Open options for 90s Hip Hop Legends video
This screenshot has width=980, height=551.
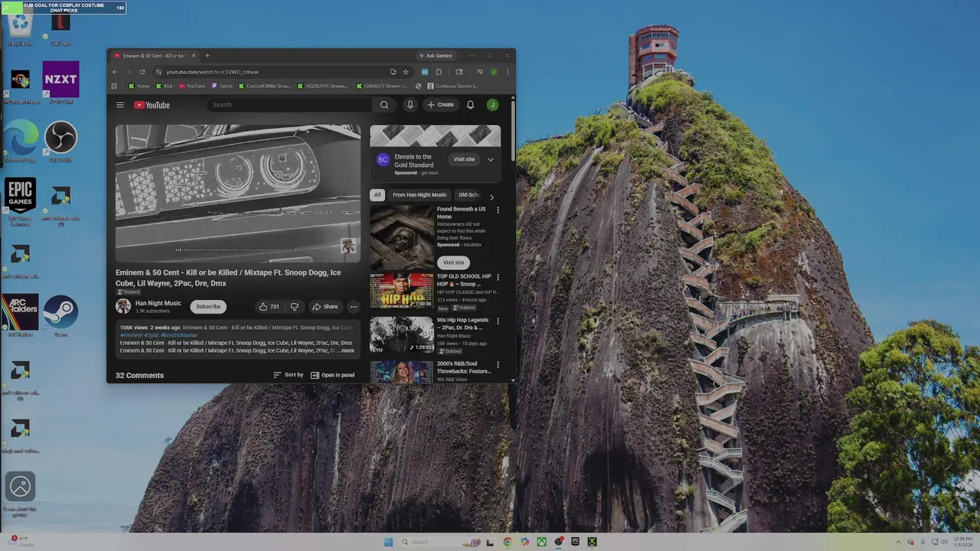coord(498,321)
